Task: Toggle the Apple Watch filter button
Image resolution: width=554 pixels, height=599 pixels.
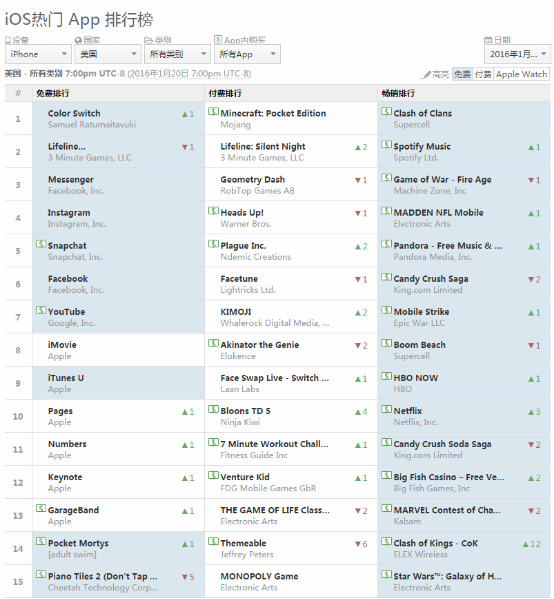Action: [522, 74]
